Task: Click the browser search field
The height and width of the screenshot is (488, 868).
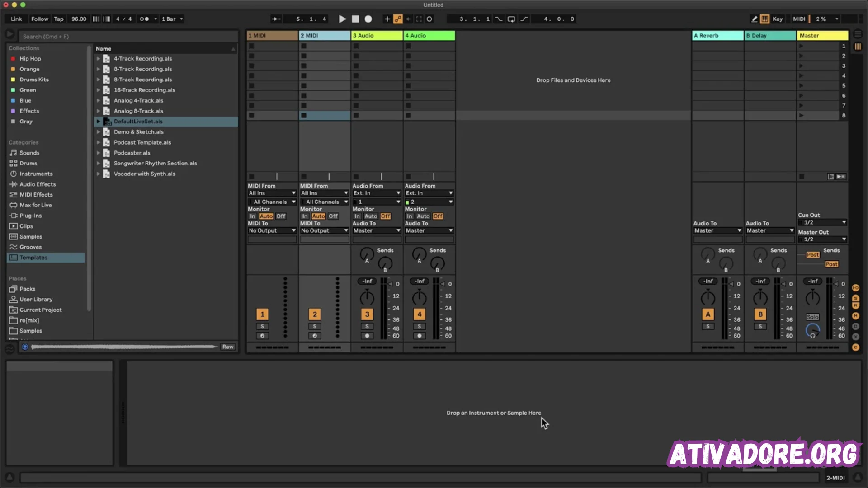Action: point(128,37)
